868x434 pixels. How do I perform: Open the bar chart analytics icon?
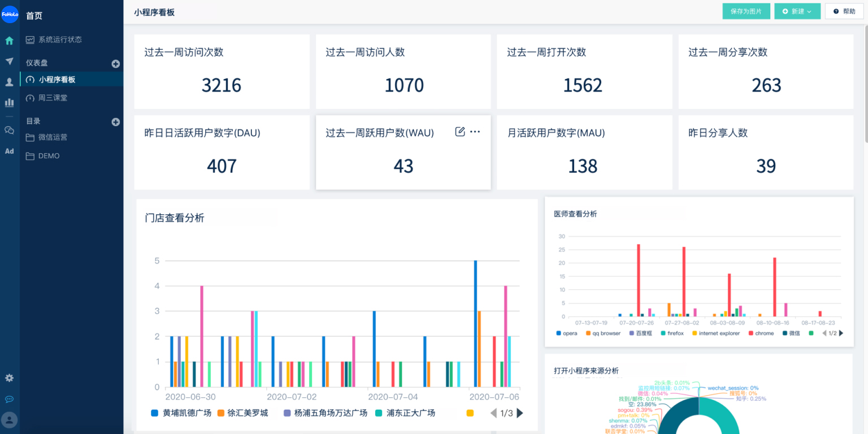point(10,102)
